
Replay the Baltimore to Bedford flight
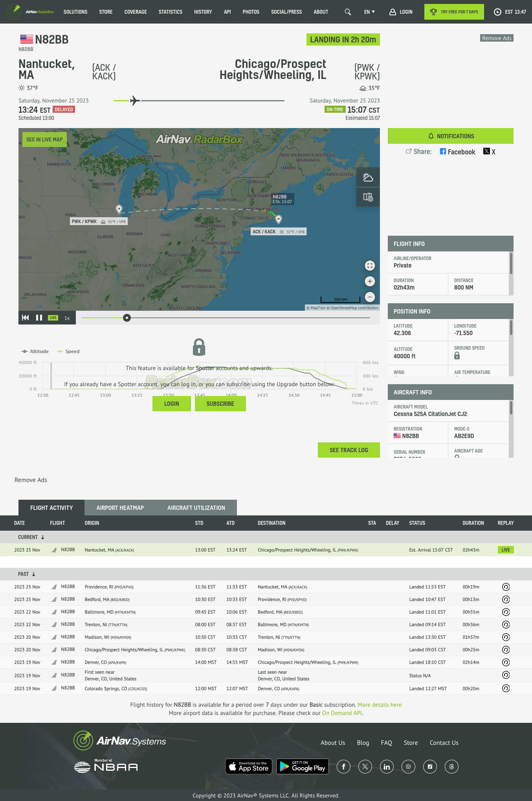[x=506, y=612]
